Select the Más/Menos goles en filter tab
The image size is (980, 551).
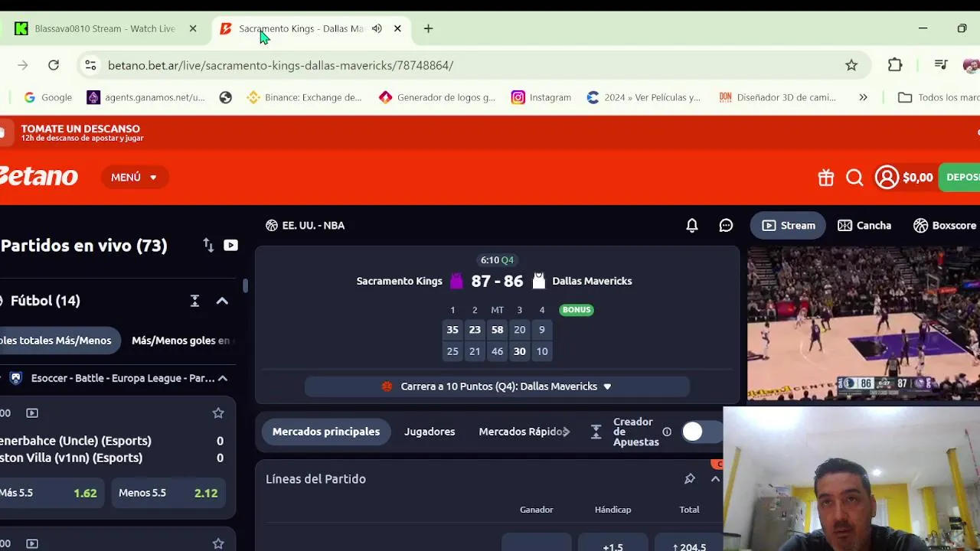pos(181,341)
